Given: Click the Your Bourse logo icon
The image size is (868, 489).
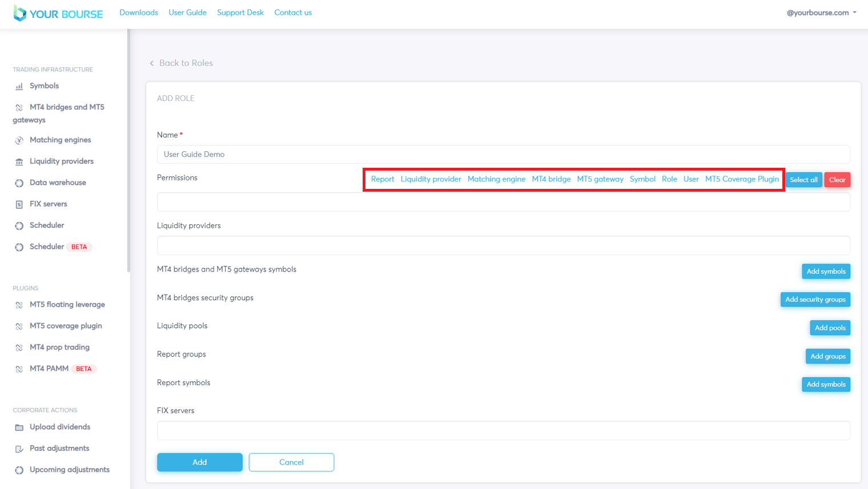Looking at the screenshot, I should coord(19,13).
